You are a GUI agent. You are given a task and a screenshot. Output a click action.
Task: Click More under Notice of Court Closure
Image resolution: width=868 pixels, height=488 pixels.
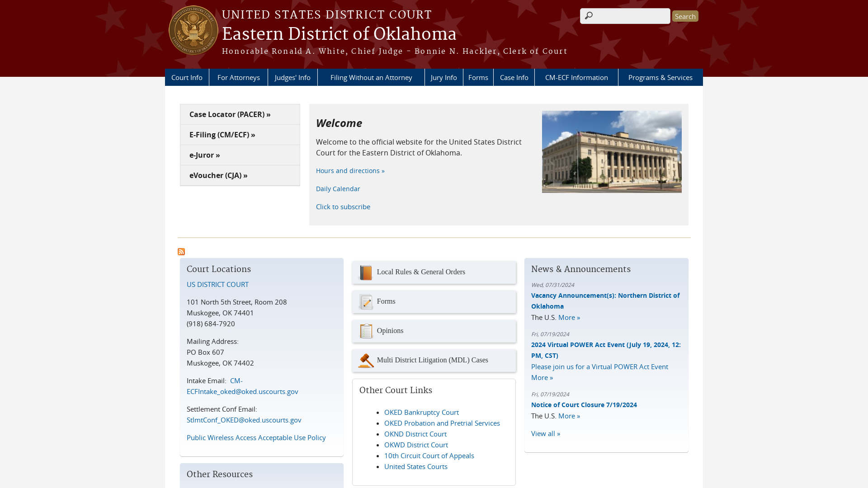(x=569, y=416)
